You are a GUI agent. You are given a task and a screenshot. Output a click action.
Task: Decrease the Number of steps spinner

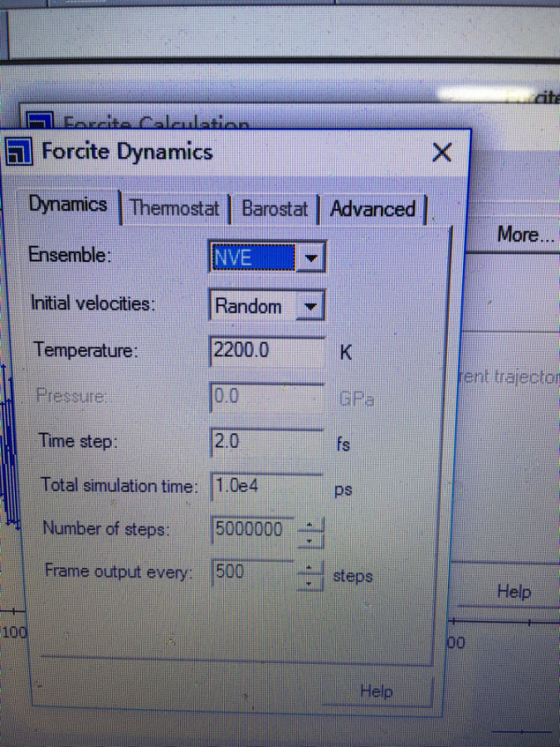[310, 540]
